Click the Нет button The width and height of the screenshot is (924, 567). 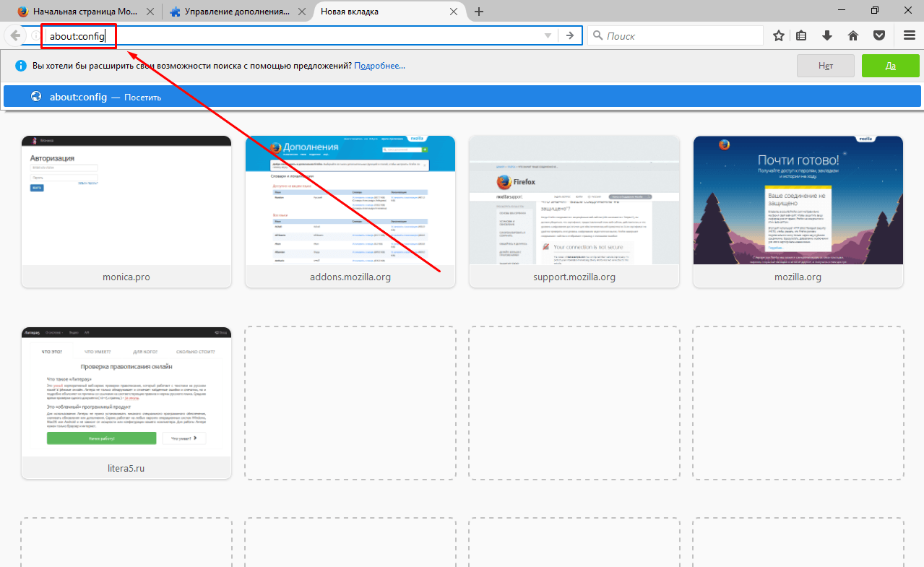[x=826, y=66]
